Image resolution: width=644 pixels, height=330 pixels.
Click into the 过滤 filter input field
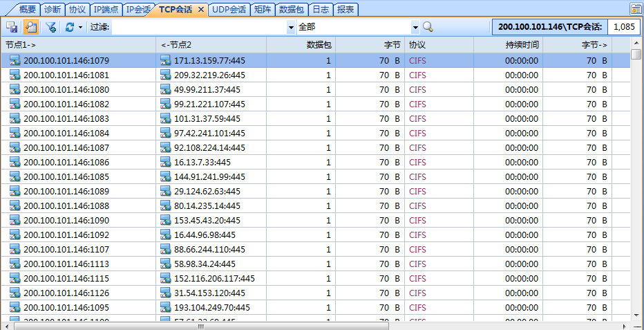click(199, 27)
